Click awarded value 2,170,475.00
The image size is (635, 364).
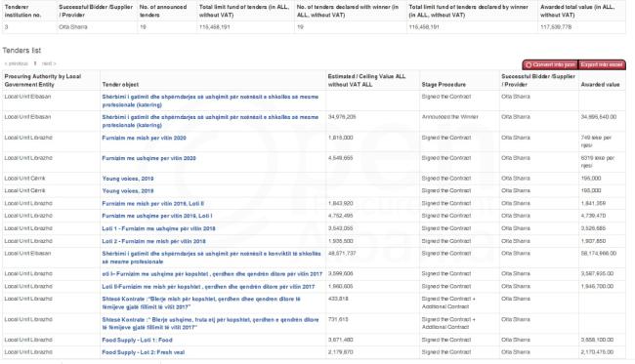[x=597, y=352]
